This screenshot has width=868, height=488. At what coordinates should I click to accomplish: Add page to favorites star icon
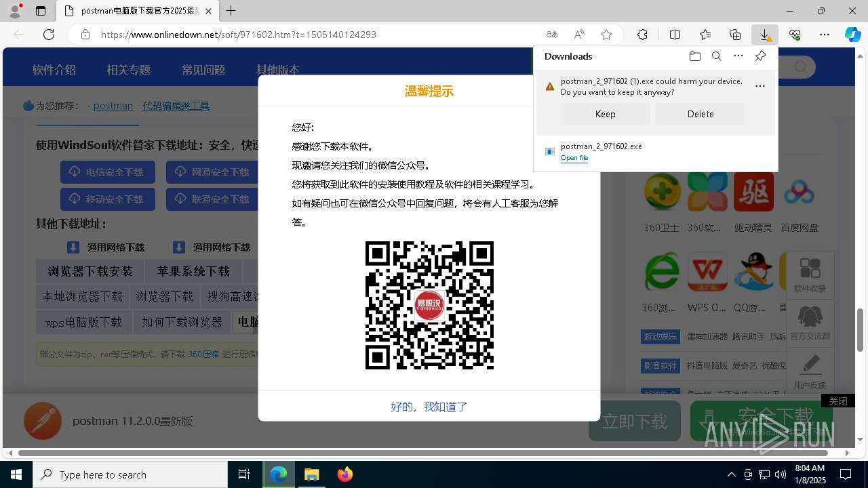(x=606, y=35)
